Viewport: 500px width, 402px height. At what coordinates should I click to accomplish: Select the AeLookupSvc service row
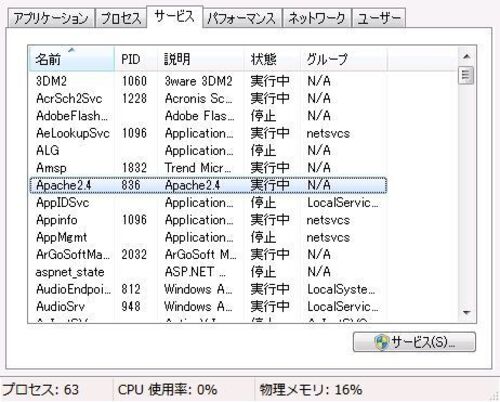(208, 133)
